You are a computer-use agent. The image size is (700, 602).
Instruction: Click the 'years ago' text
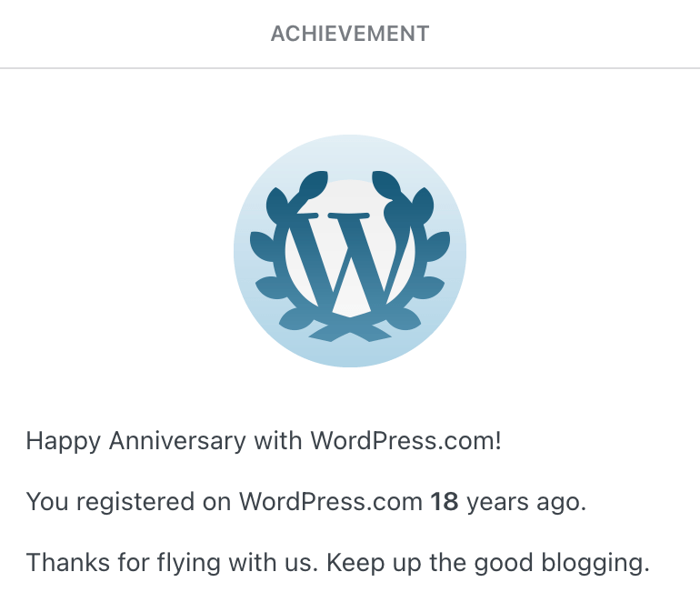click(525, 502)
